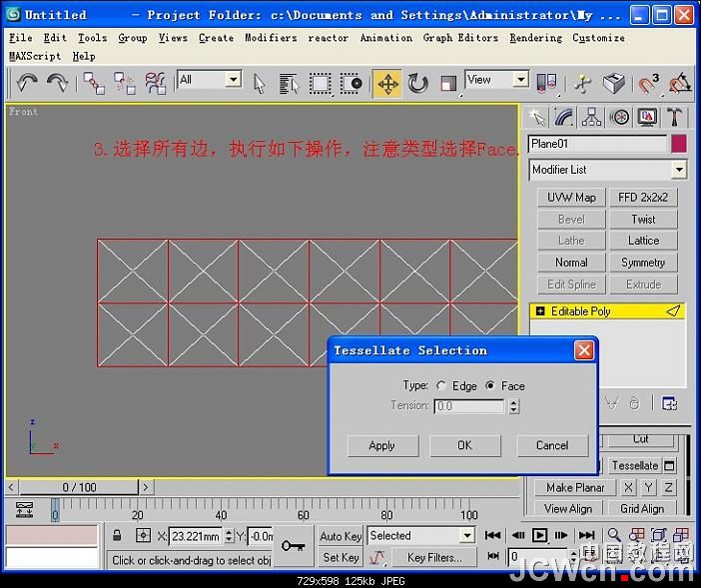Toggle Keyboard Shortcut Override icon

[x=613, y=84]
